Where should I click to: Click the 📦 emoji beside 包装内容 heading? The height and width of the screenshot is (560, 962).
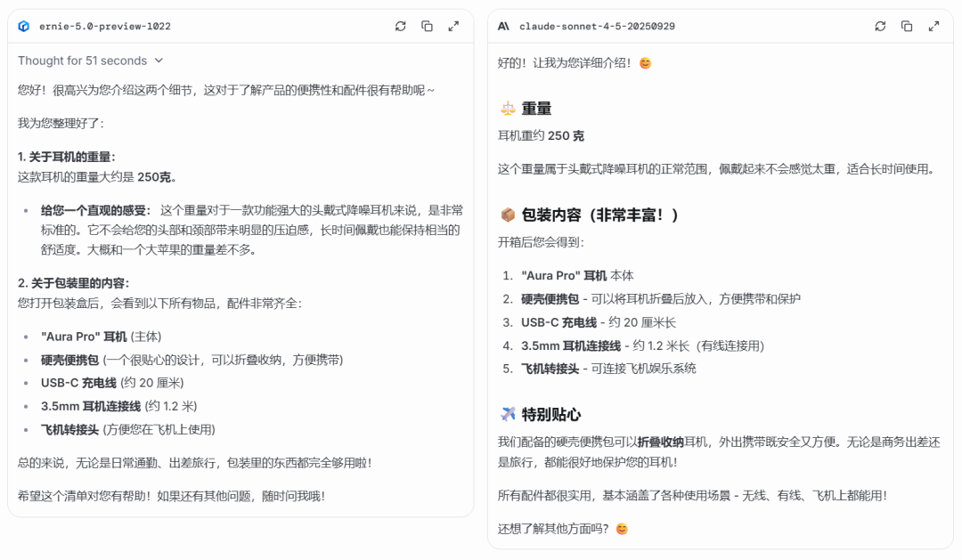507,213
